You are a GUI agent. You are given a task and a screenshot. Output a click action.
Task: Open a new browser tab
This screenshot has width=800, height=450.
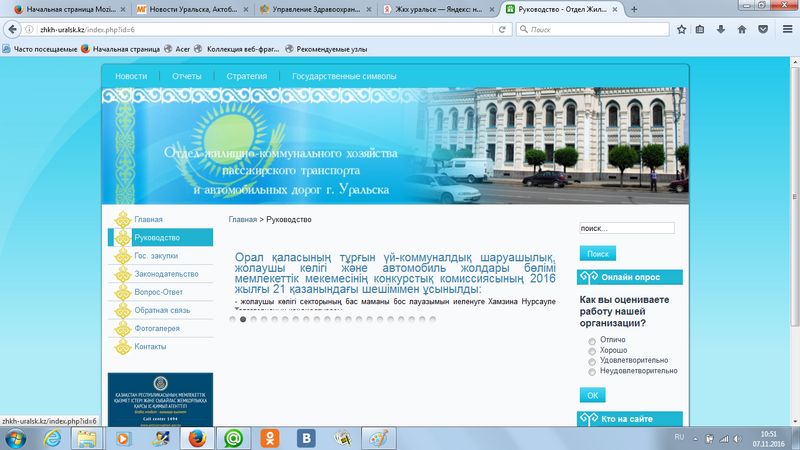634,9
